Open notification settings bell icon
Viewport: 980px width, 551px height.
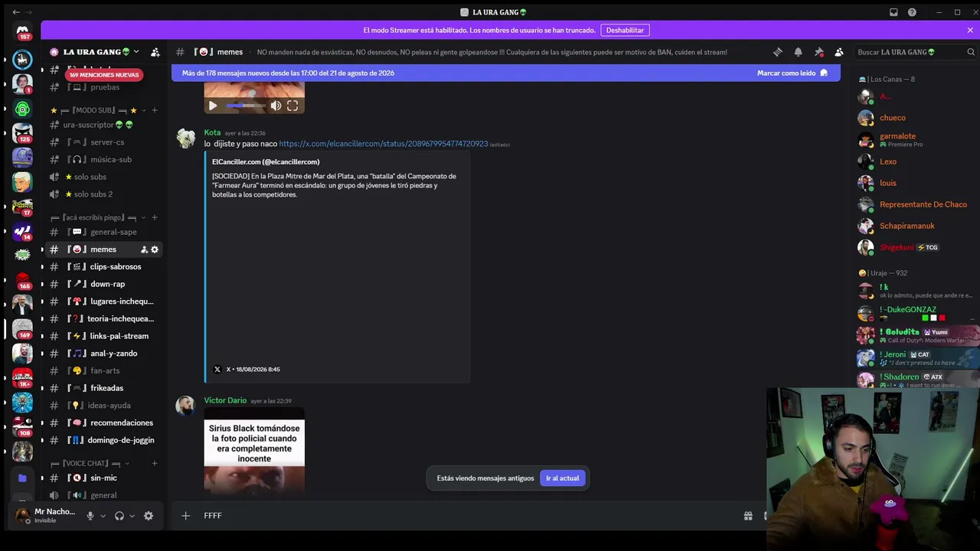799,52
